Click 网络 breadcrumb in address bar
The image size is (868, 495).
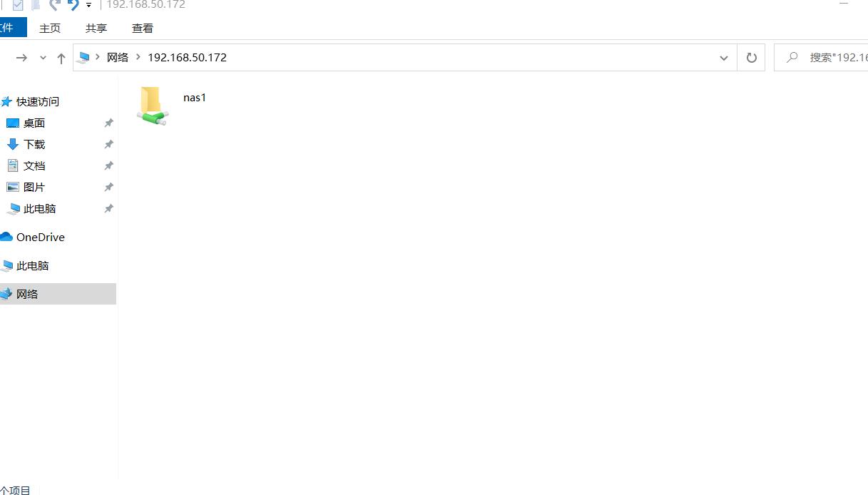click(x=118, y=57)
